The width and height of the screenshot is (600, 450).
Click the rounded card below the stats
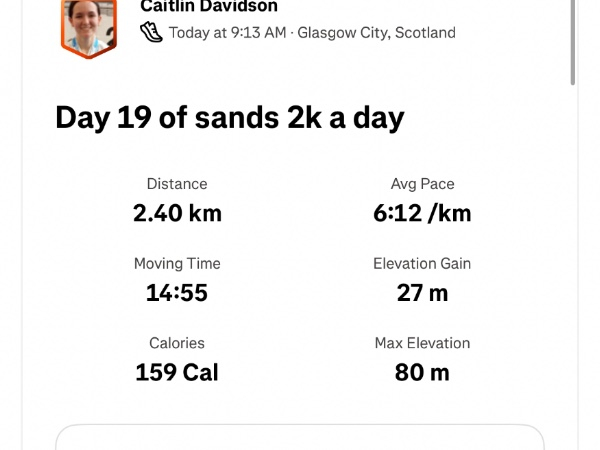(300, 438)
